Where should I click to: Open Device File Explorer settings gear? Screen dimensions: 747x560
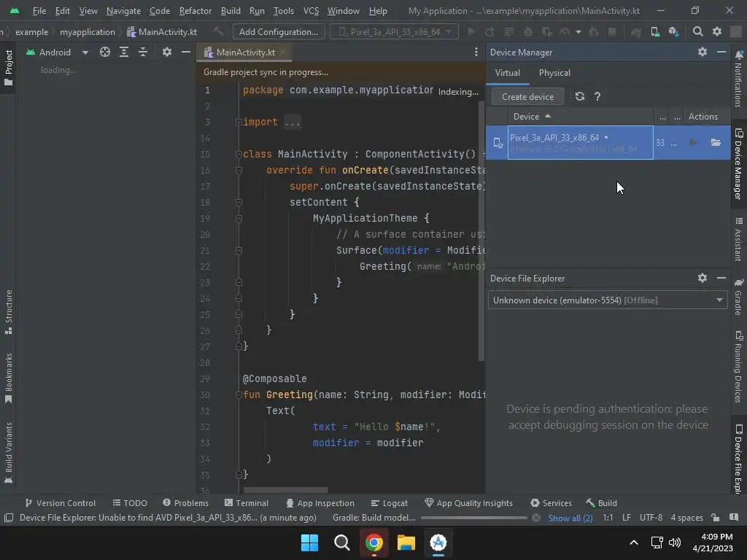pos(703,278)
